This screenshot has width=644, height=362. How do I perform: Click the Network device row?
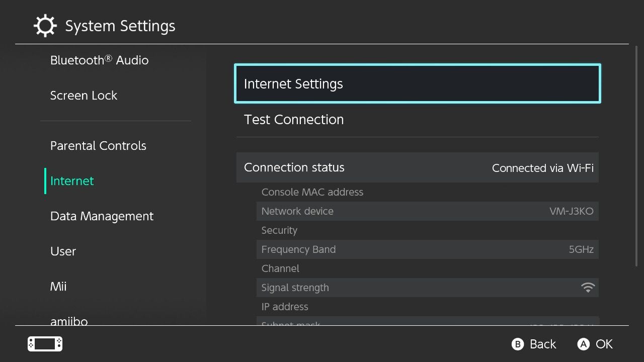point(427,211)
